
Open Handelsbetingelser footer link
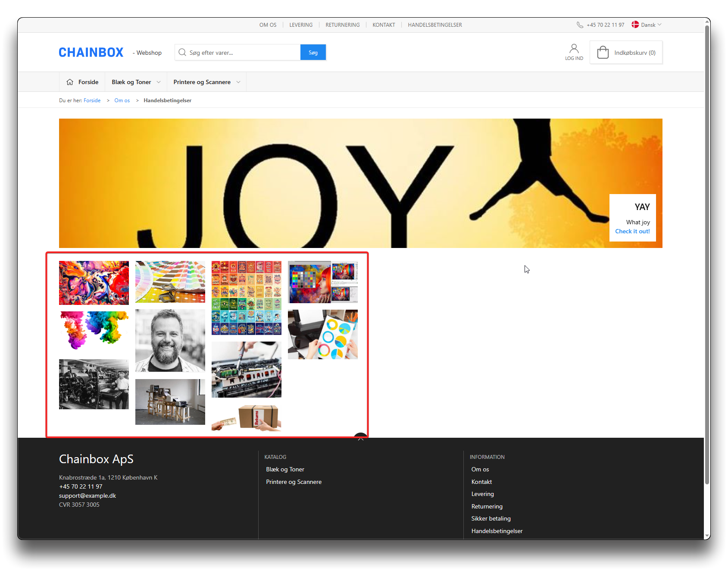coord(497,531)
